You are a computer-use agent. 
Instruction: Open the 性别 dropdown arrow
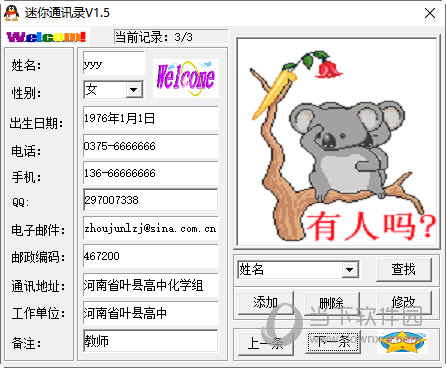click(x=134, y=89)
